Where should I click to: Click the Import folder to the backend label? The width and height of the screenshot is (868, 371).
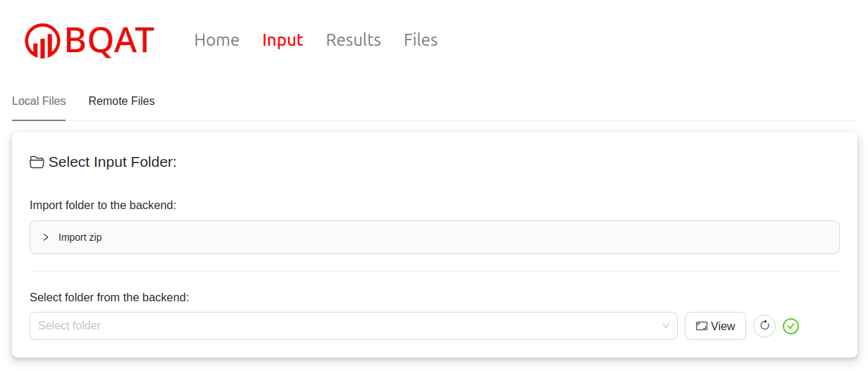102,205
